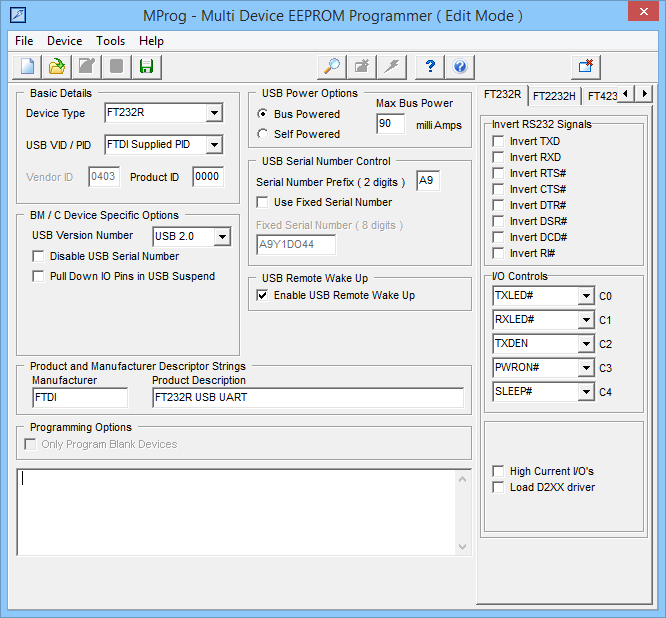Click the log scrollbar down arrow
Screen dimensions: 666x618
coord(463,547)
